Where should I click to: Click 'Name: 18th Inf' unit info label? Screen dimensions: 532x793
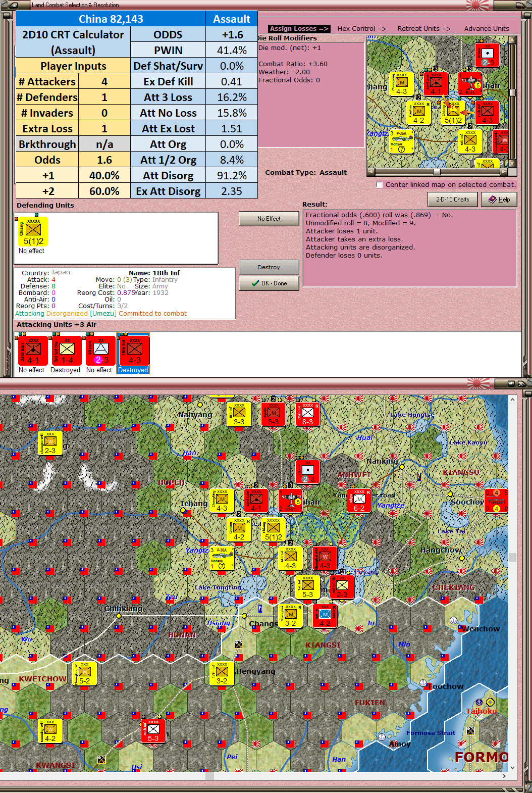point(154,273)
